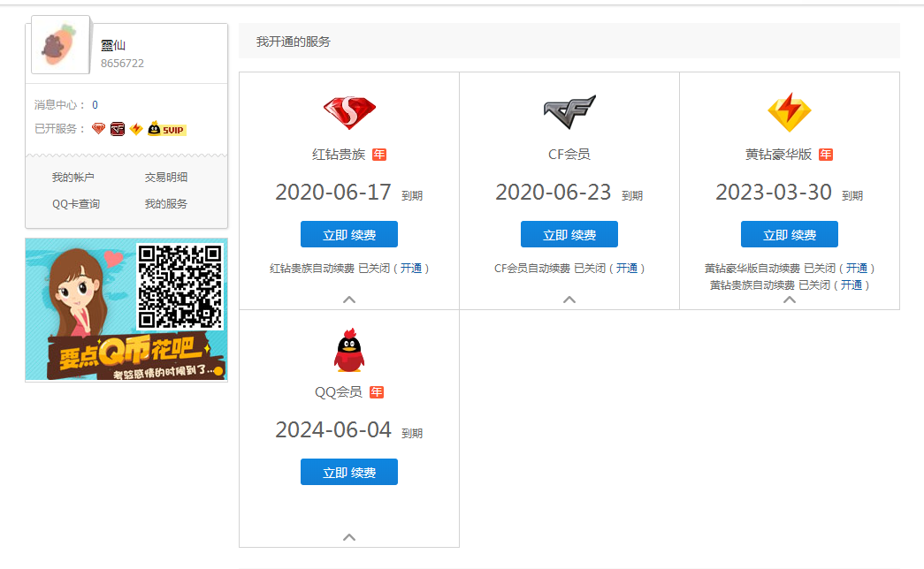
Task: Collapse the 红钻贵族 card chevron
Action: point(349,300)
